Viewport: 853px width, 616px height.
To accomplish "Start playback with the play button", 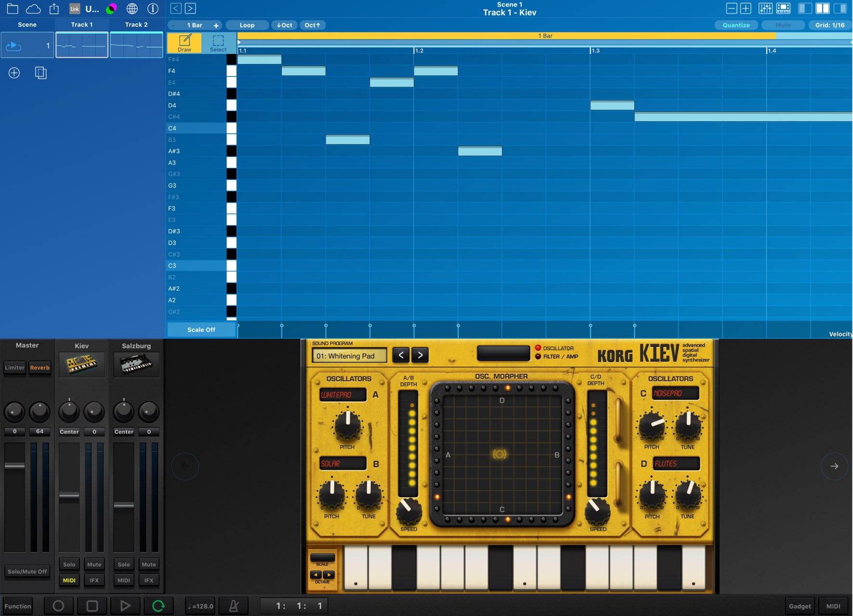I will pos(125,606).
